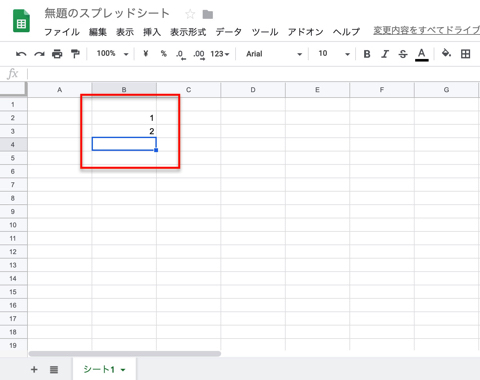Select column A header

[x=60, y=90]
